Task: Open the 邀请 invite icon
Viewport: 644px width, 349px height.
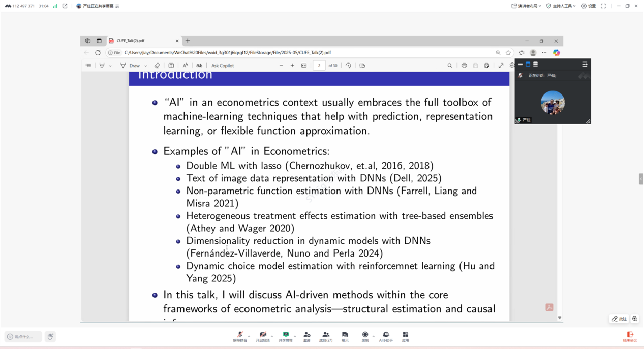Action: pos(307,336)
